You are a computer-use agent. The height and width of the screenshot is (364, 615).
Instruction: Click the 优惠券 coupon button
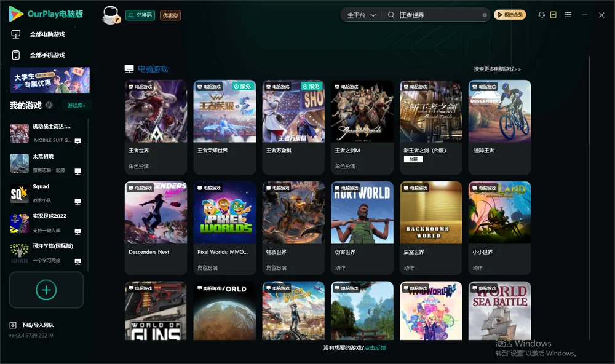(x=170, y=15)
